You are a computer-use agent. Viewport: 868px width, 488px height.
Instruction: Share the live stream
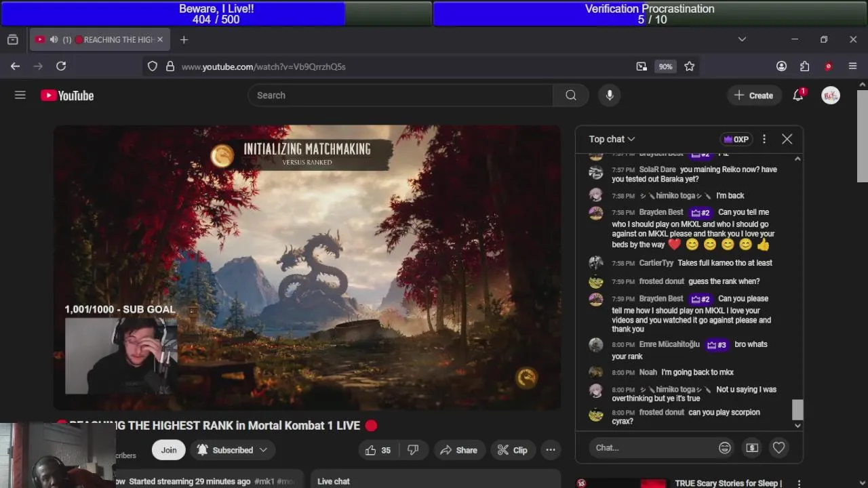(x=458, y=450)
